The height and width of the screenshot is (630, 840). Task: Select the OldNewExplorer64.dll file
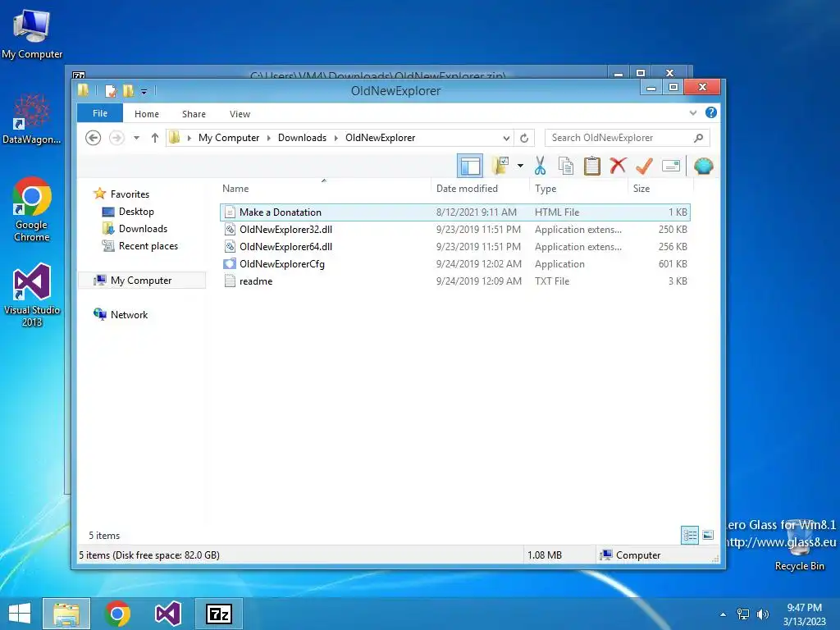click(454, 246)
